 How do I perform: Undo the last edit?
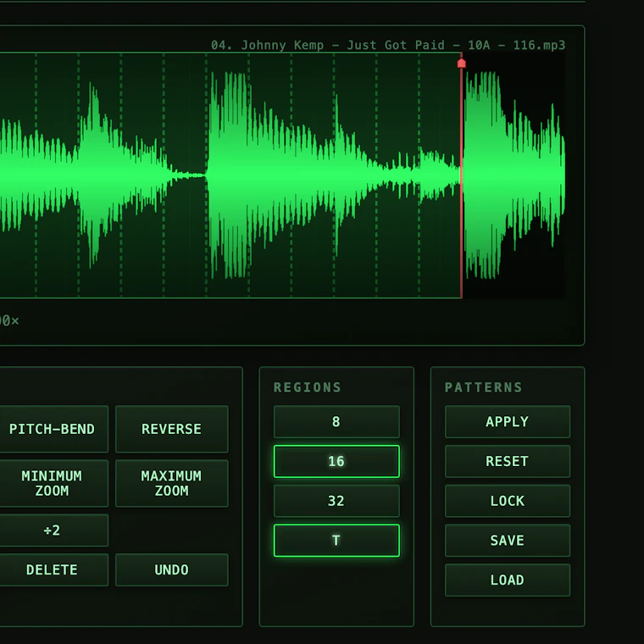point(172,569)
